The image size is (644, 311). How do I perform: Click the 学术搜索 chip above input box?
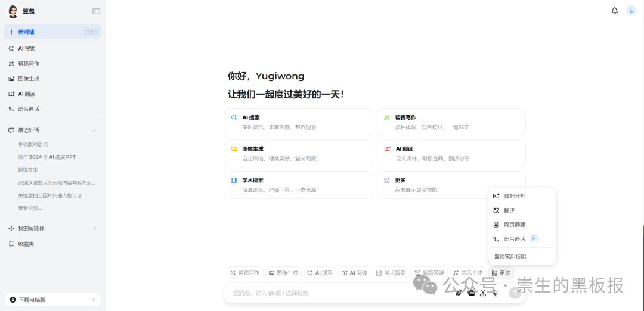(x=391, y=273)
